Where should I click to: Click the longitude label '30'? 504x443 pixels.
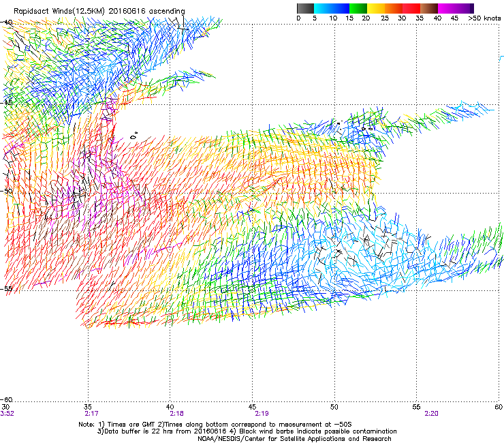[5, 407]
